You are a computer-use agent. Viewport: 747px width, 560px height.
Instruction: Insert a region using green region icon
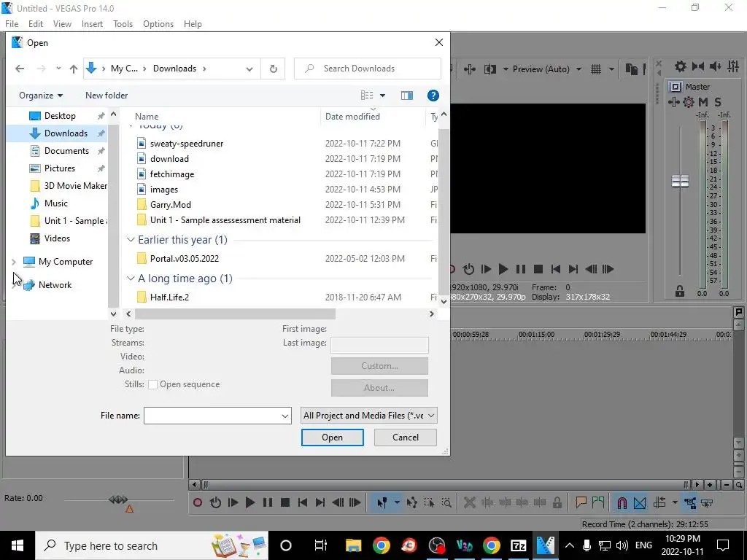click(598, 502)
